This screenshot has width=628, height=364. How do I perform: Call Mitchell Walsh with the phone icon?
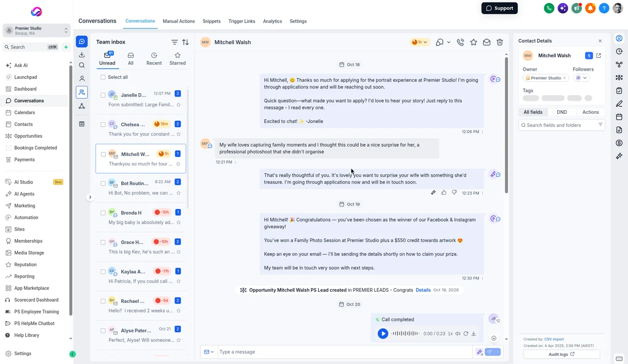[x=460, y=42]
